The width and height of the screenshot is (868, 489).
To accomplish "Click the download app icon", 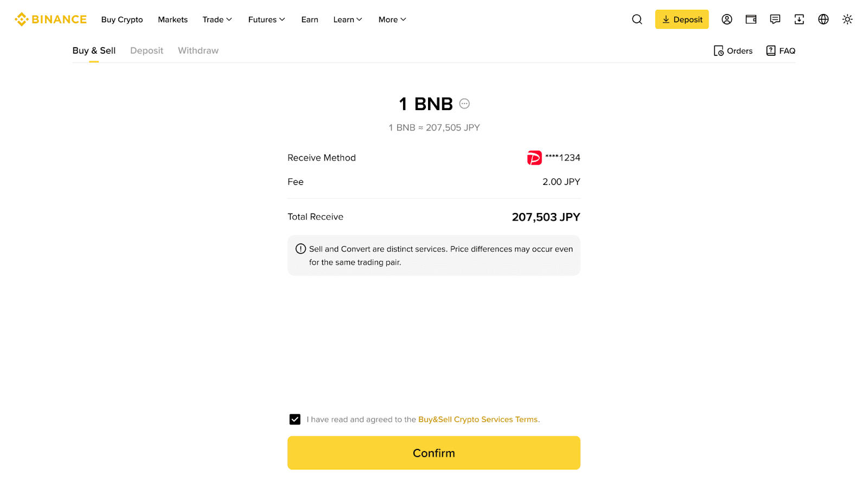I will [799, 20].
